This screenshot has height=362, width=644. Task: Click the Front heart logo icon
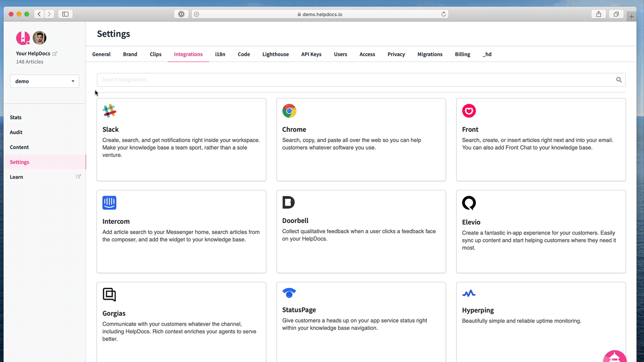click(469, 111)
